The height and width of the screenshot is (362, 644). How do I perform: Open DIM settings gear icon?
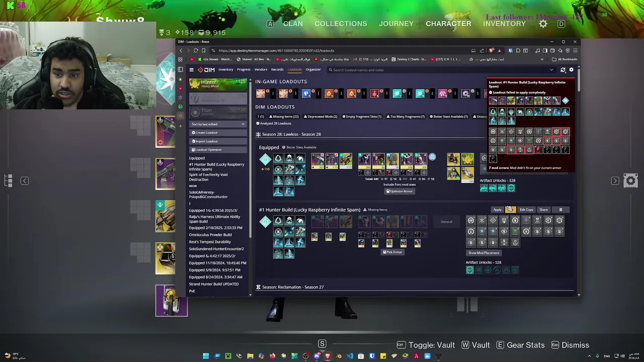571,70
